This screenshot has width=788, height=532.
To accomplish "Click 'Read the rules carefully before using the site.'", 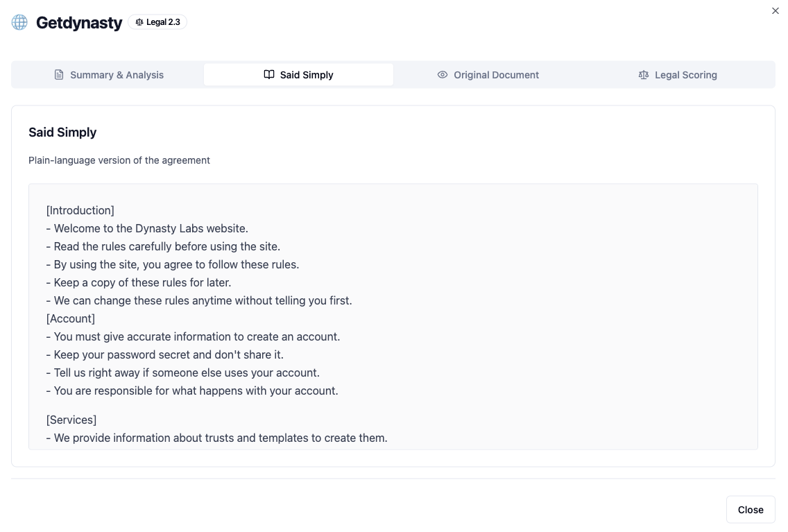I will (163, 247).
